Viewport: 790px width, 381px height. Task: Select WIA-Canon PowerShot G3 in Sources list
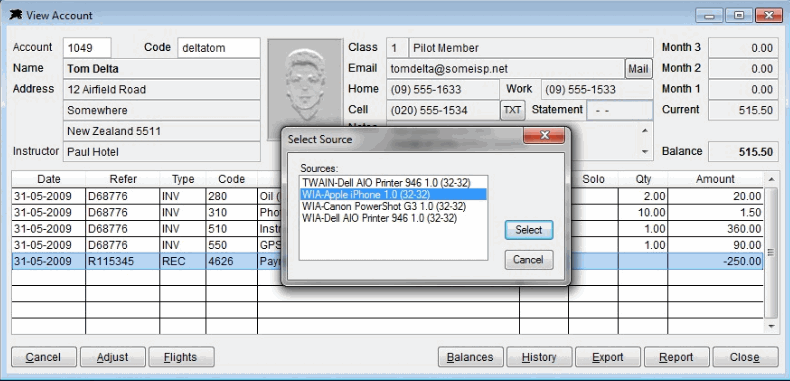pyautogui.click(x=384, y=206)
